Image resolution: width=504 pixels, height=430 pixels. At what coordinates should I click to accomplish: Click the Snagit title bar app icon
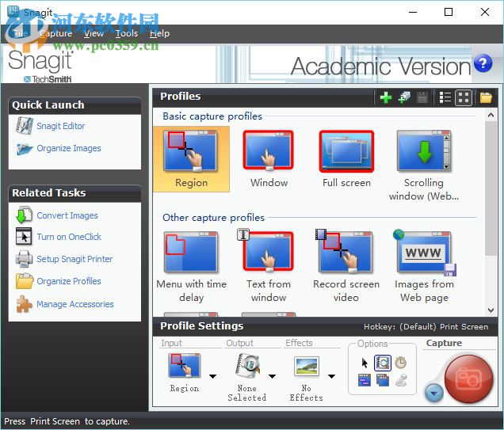point(13,12)
